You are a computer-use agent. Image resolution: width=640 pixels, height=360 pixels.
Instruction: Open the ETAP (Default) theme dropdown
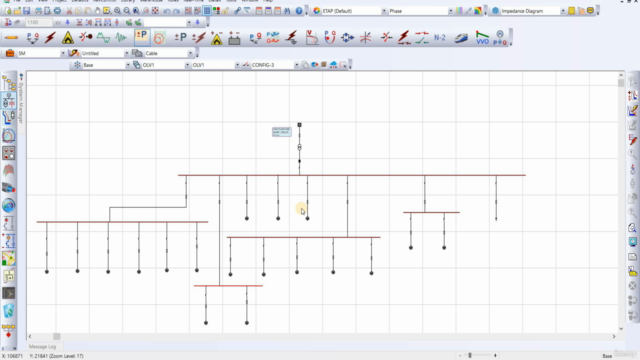click(x=384, y=11)
